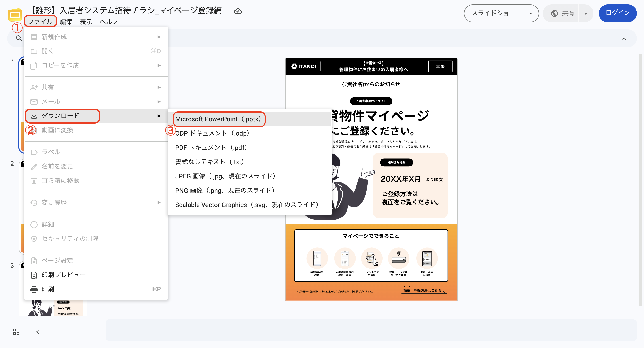Choose Microsoft PowerPoint (.pptx) download
Screen dimensions: 644x348
point(250,119)
